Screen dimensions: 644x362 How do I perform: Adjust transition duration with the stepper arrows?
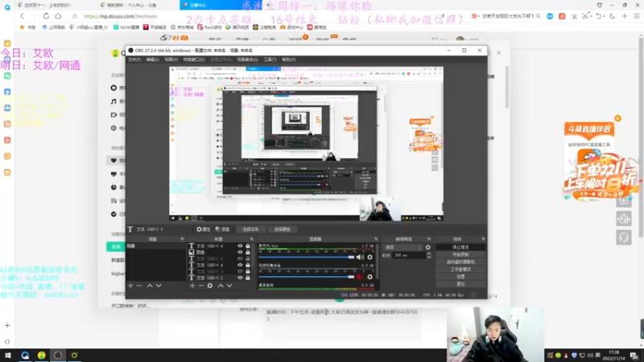429,255
